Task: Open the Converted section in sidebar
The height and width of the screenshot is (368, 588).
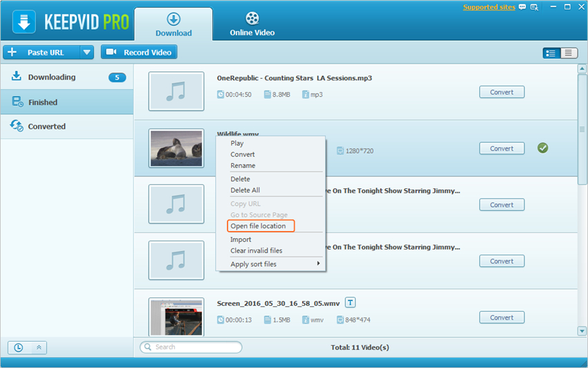Action: (46, 127)
